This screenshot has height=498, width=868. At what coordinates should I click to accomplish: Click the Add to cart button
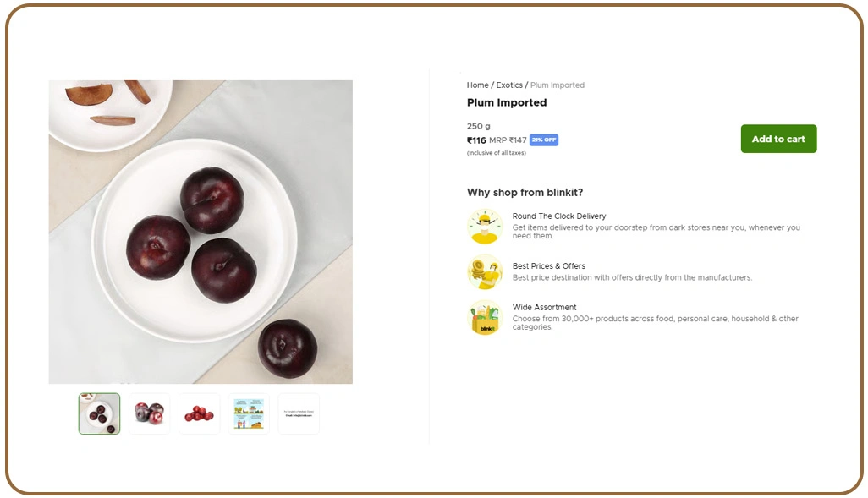777,139
